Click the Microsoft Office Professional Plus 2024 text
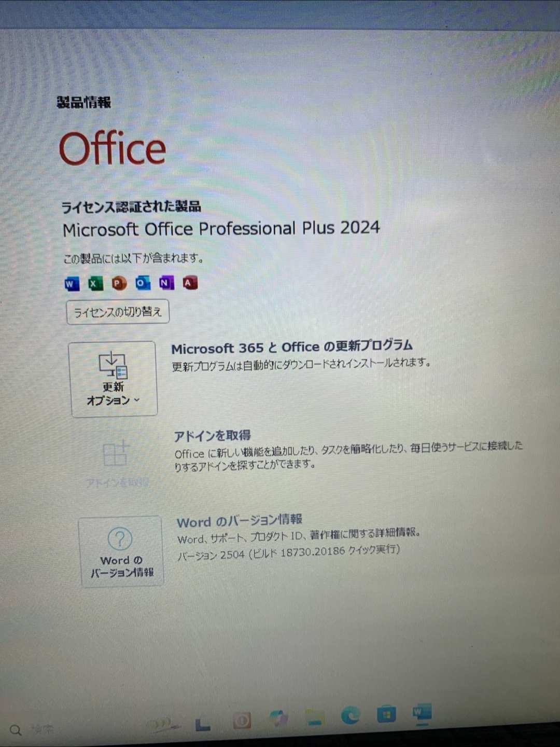The width and height of the screenshot is (560, 747). pos(221,229)
